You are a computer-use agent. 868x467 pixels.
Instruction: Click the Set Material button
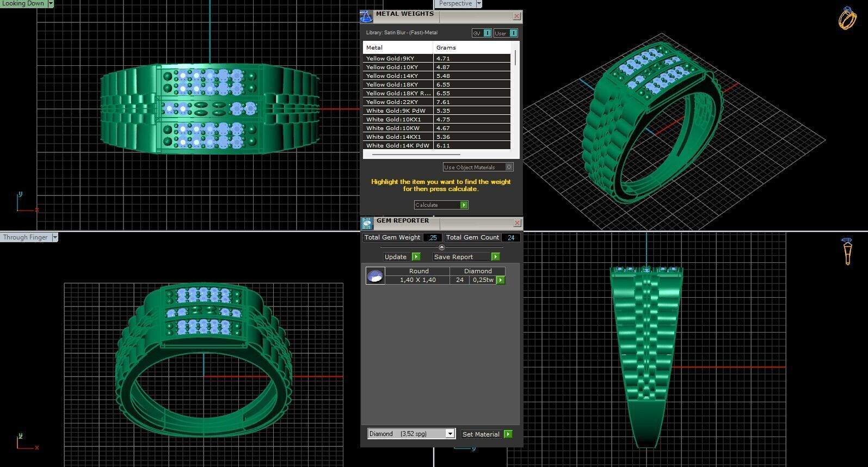(482, 434)
